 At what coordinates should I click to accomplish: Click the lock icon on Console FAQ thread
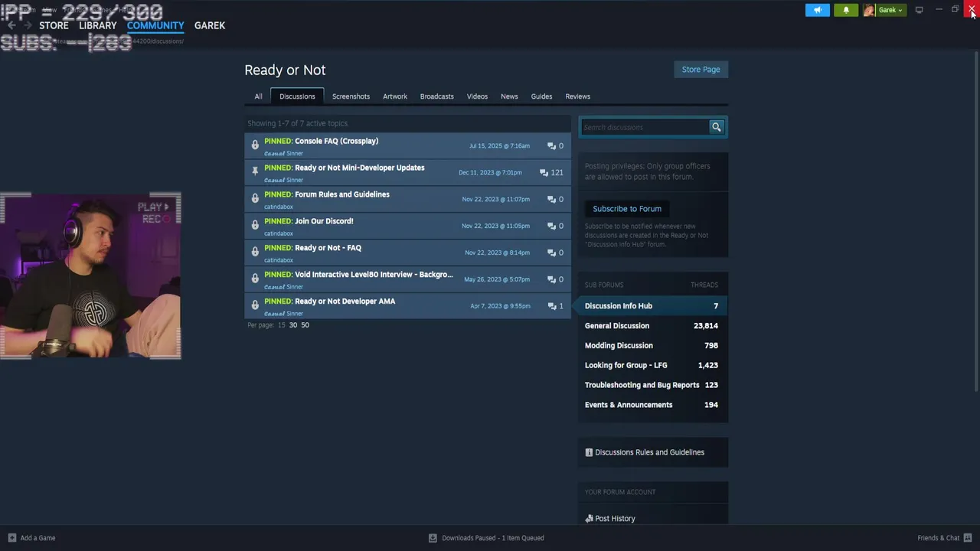tap(255, 145)
